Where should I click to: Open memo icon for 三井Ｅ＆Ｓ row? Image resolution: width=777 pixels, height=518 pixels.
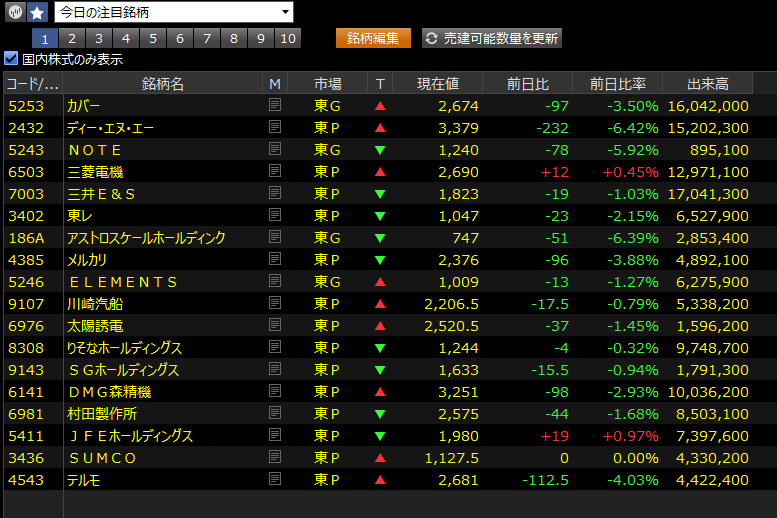pyautogui.click(x=275, y=193)
